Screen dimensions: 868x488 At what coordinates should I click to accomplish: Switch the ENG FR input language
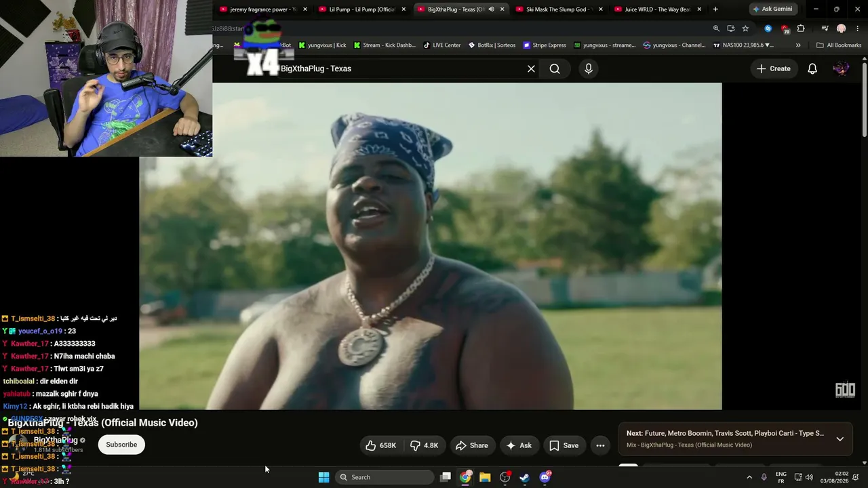(781, 477)
